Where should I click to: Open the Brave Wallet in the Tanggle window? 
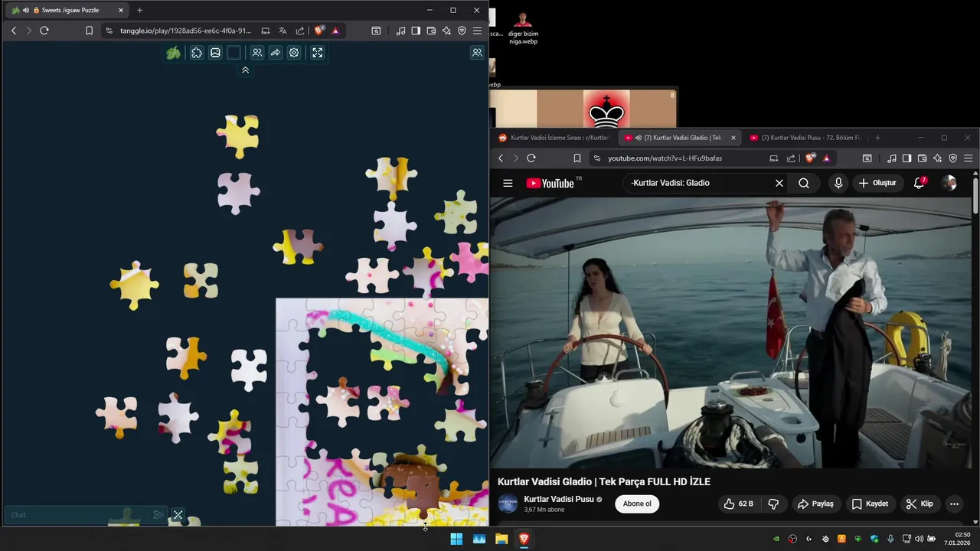pyautogui.click(x=431, y=31)
